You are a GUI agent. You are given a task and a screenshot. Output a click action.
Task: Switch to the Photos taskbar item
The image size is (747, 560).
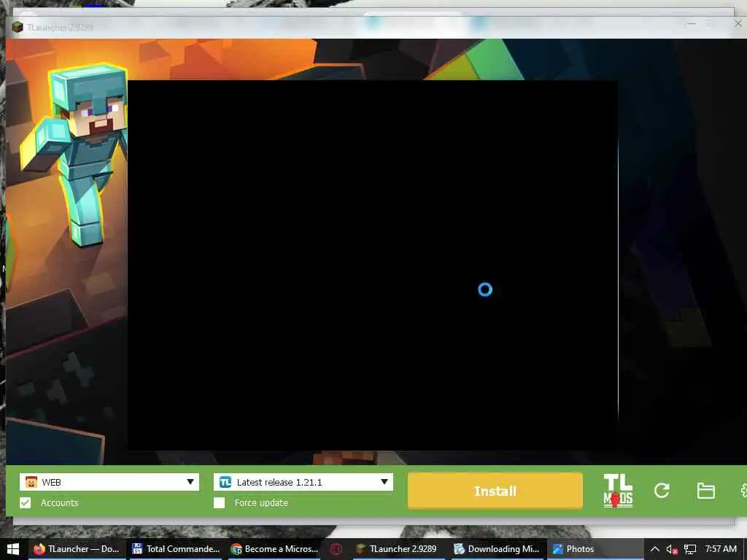point(594,549)
